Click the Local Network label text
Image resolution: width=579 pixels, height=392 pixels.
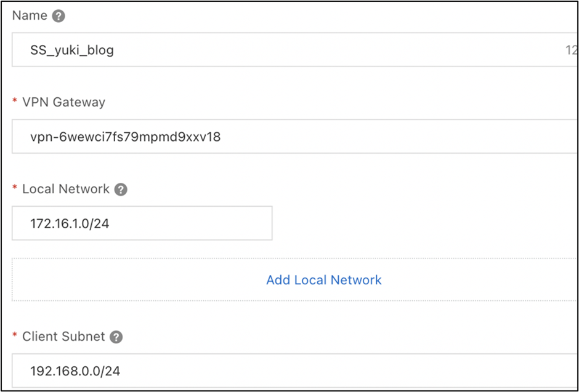point(66,190)
